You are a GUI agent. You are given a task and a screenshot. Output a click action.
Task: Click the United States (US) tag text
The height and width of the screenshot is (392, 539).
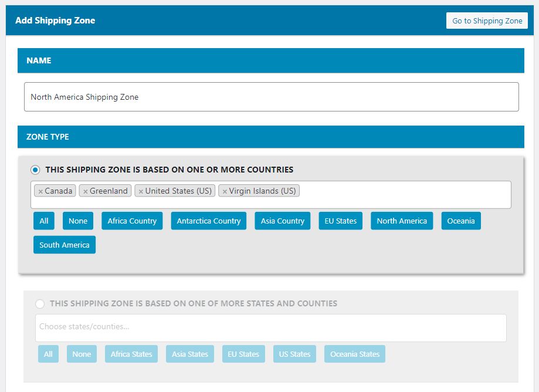[178, 191]
